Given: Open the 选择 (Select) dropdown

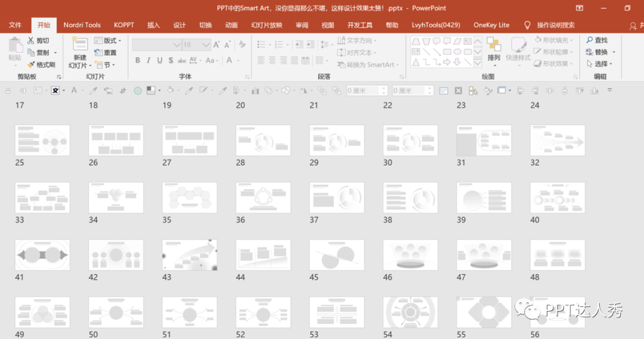Looking at the screenshot, I should [599, 64].
